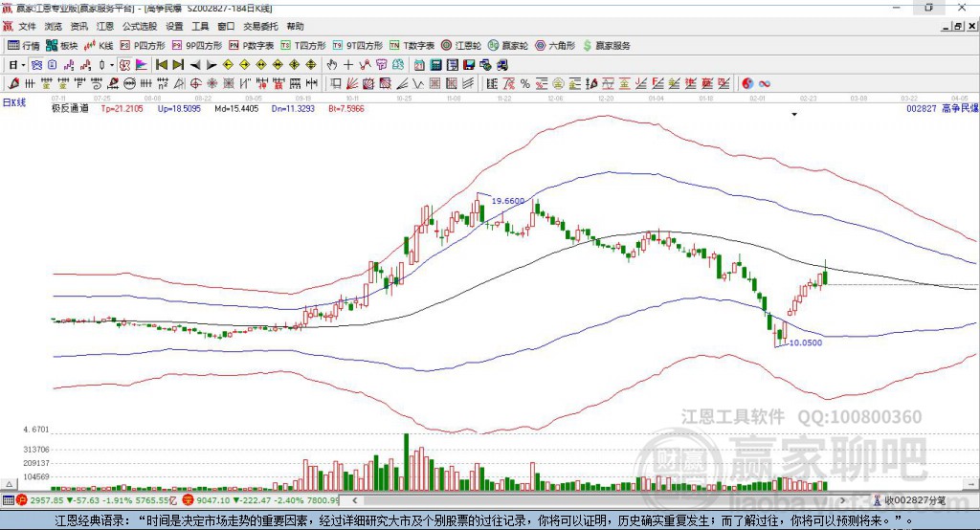Toggle the highlighted 极反 channel icon
Viewport: 980px width, 530px height.
pyautogui.click(x=125, y=64)
